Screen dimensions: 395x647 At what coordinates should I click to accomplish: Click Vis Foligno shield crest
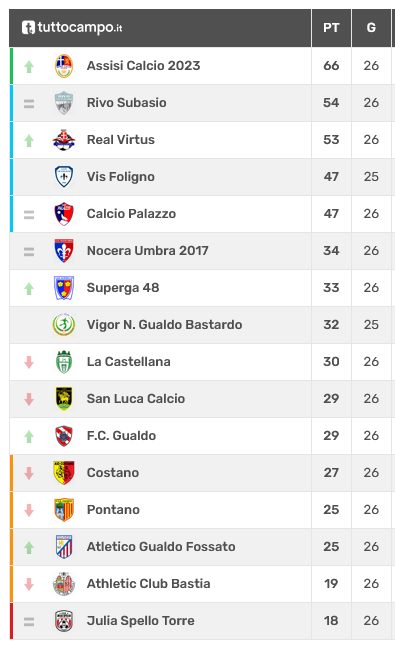coord(64,177)
